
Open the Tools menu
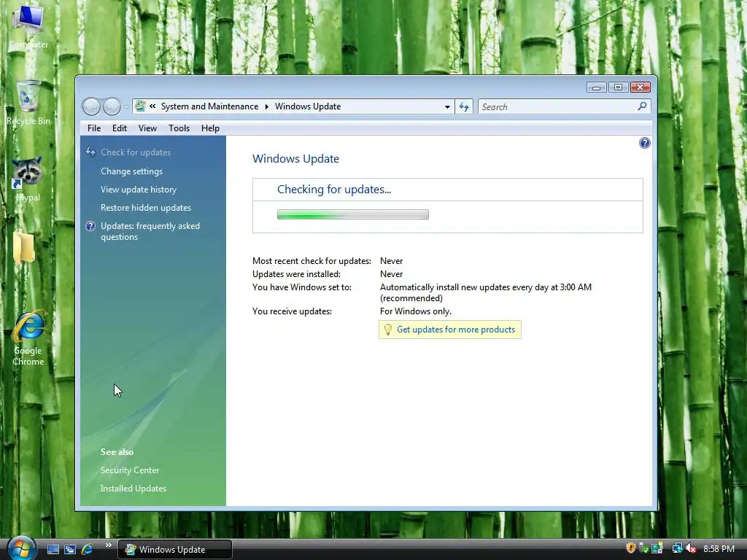179,128
